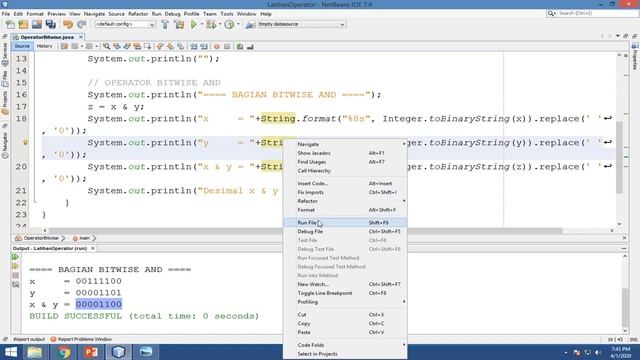Open the Refactor menu in menu bar

138,14
